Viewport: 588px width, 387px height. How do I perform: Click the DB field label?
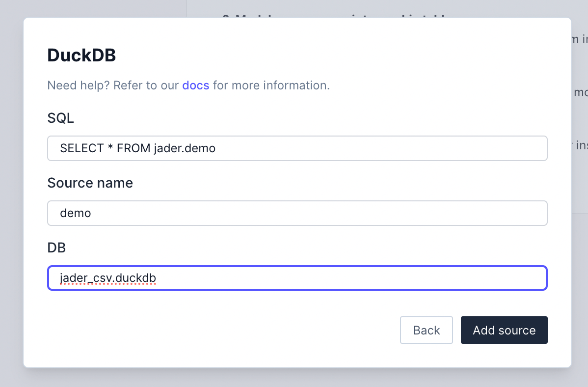point(56,248)
